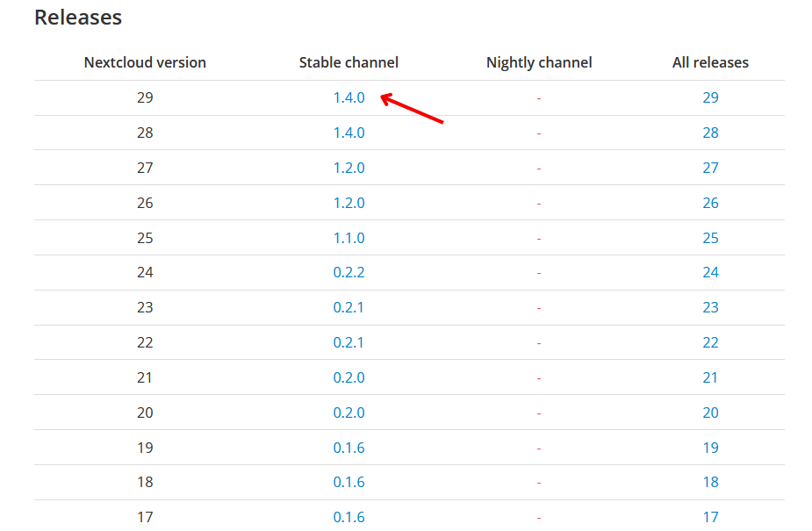Viewport: 812px width, 531px height.
Task: Browse all releases for Nextcloud 25
Action: pos(710,238)
